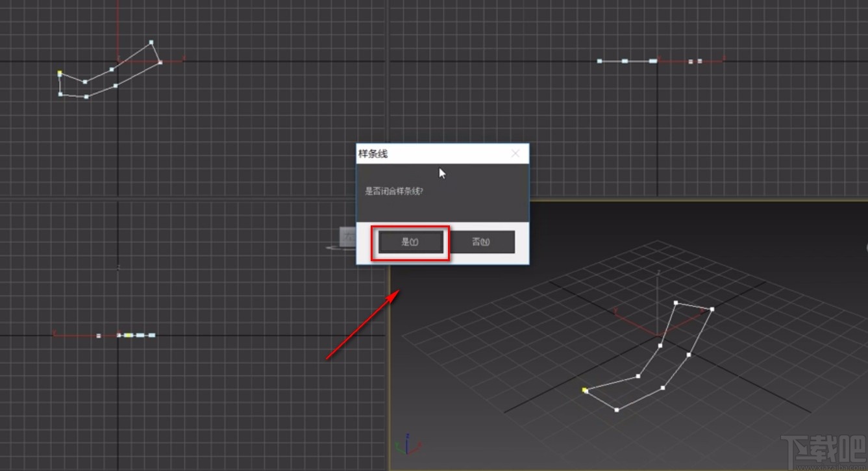The height and width of the screenshot is (471, 868).
Task: Click the topmost vertex of the Top viewport spline
Action: point(151,42)
